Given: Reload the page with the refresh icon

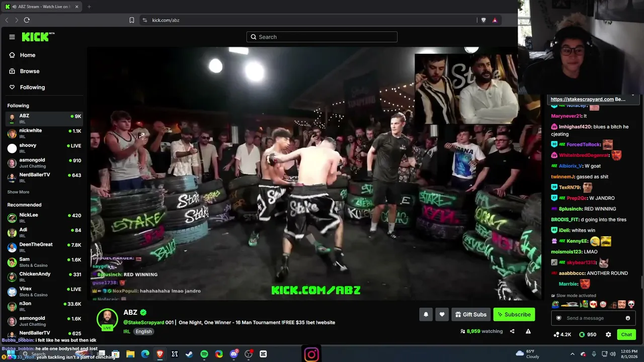Looking at the screenshot, I should (x=27, y=20).
